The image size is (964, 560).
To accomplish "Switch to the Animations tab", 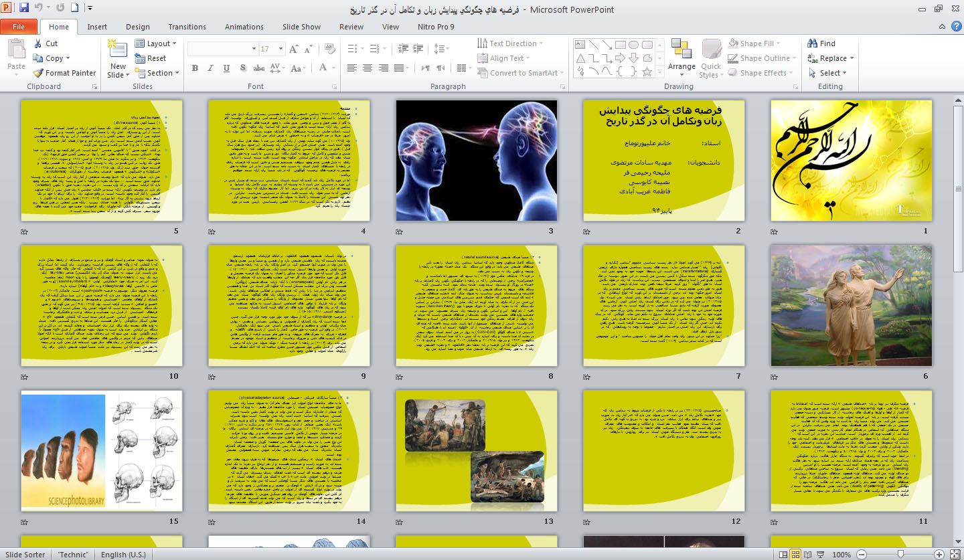I will click(244, 27).
